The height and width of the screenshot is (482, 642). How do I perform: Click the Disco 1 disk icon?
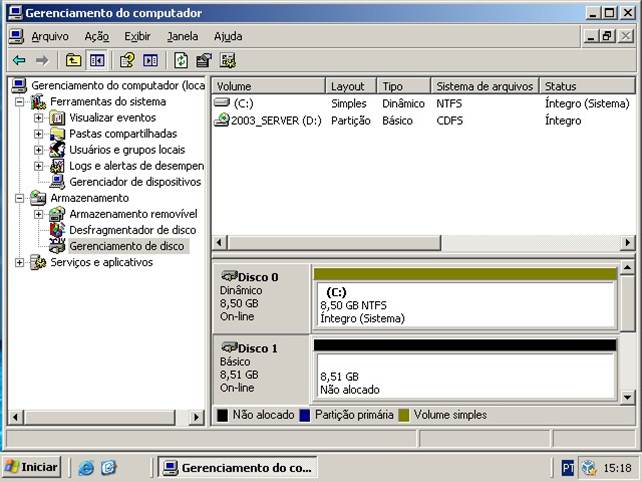(x=229, y=347)
